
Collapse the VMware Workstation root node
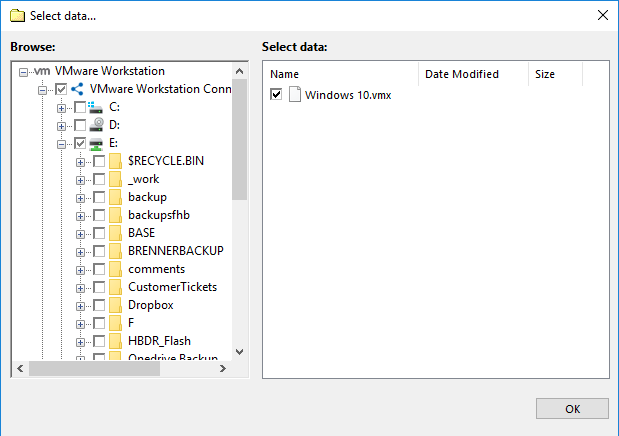point(23,72)
